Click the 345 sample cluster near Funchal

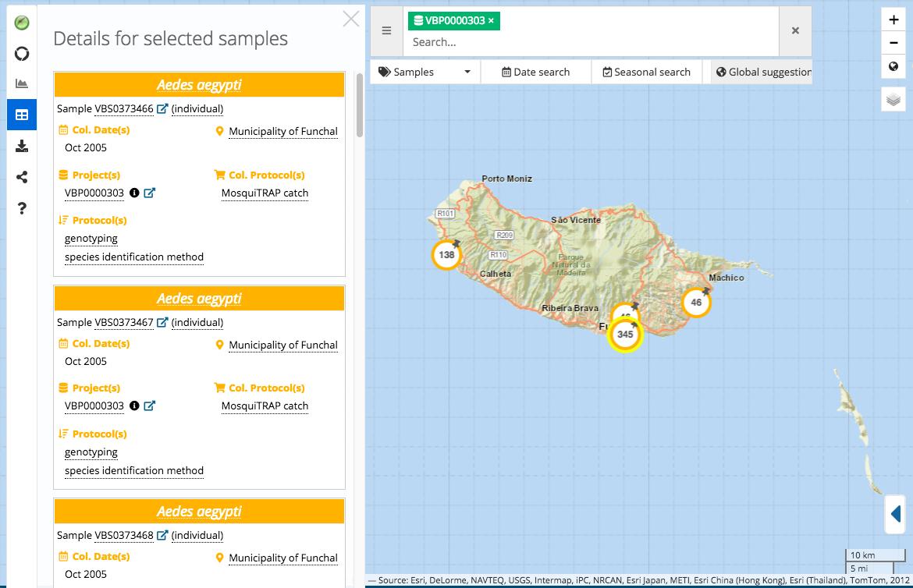[x=624, y=334]
